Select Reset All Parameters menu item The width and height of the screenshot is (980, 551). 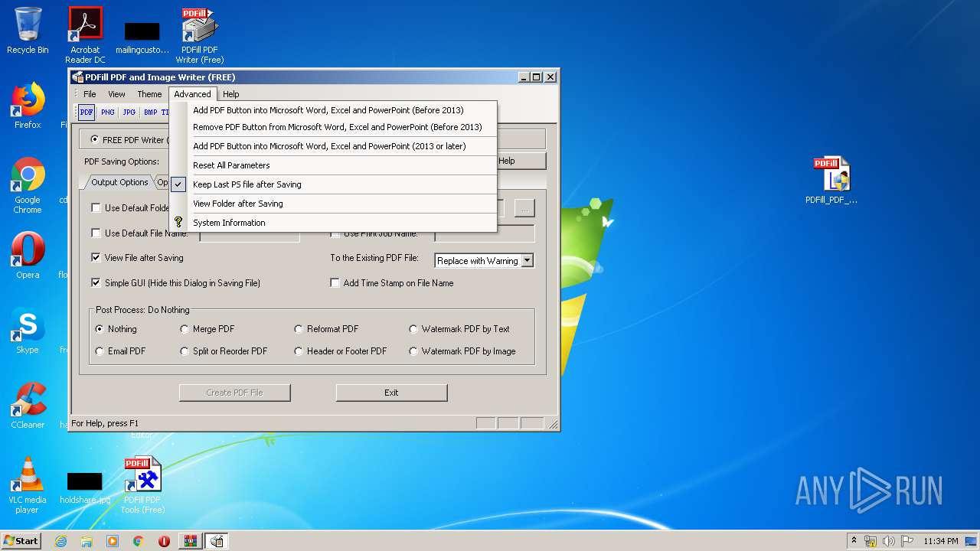coord(333,165)
